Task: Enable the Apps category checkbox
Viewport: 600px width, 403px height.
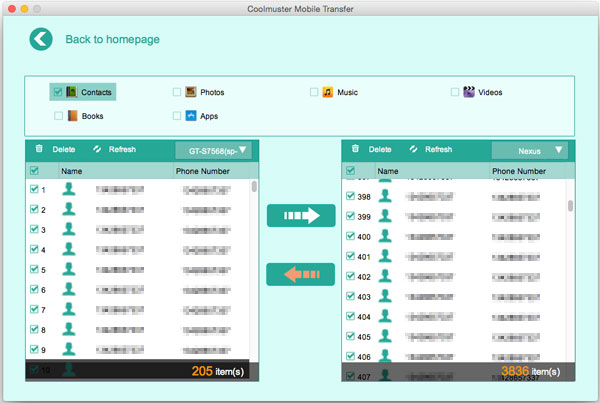Action: pos(177,116)
